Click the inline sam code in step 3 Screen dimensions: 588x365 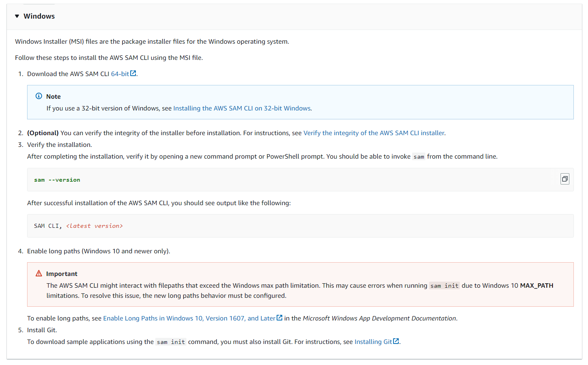pyautogui.click(x=419, y=157)
